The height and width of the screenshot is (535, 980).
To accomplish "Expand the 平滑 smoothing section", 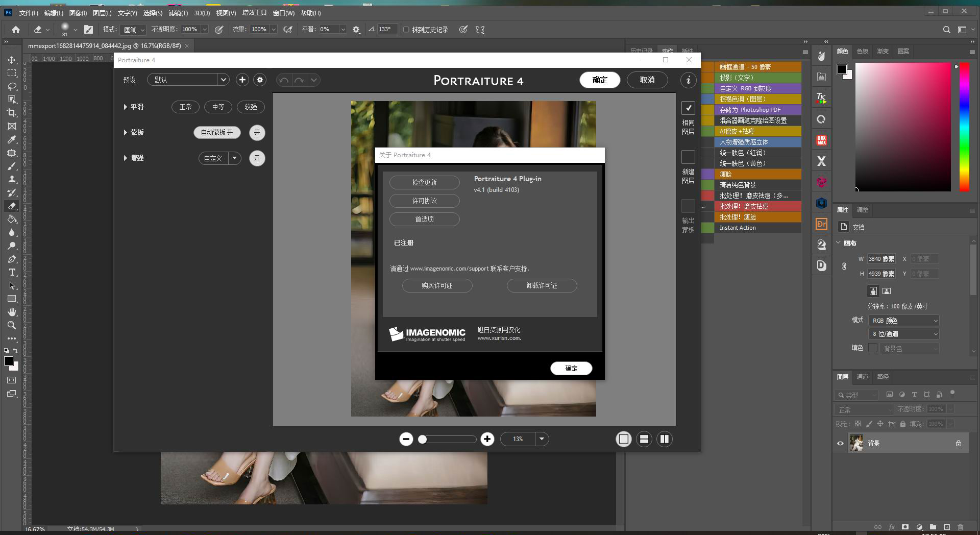I will [125, 107].
